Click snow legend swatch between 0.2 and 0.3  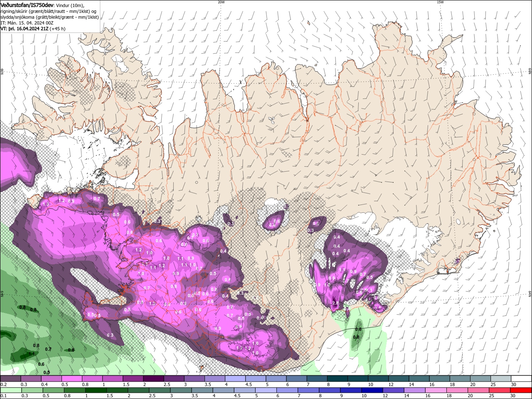coord(10,379)
